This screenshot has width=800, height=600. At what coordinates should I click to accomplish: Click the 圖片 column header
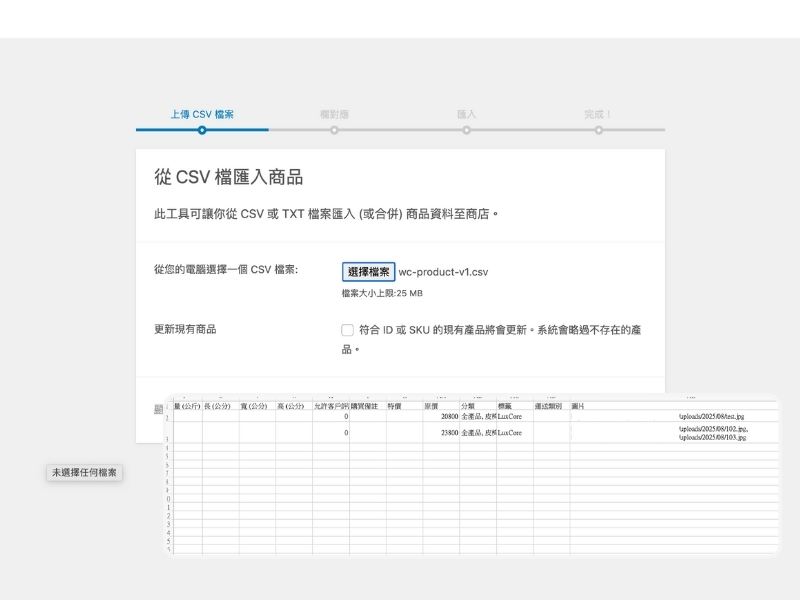click(x=579, y=406)
